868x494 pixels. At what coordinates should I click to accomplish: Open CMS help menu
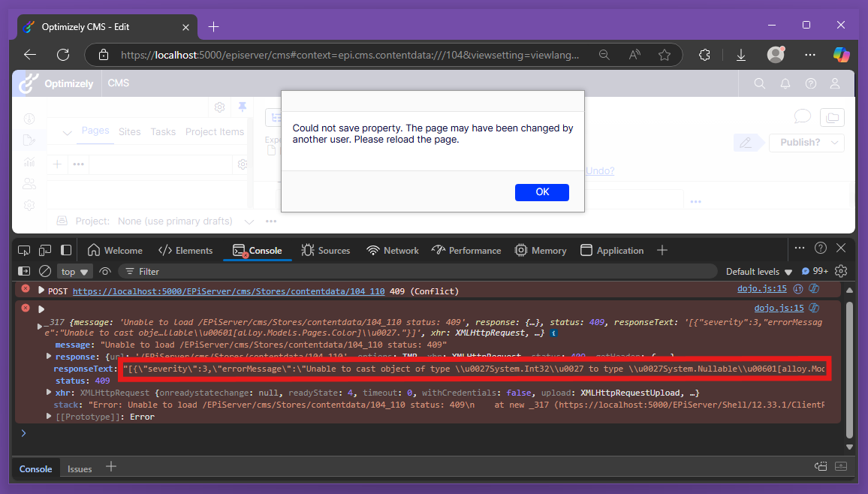point(810,83)
